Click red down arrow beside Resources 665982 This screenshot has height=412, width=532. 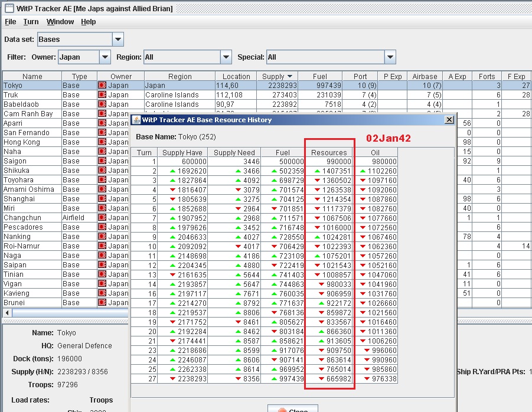pyautogui.click(x=322, y=379)
